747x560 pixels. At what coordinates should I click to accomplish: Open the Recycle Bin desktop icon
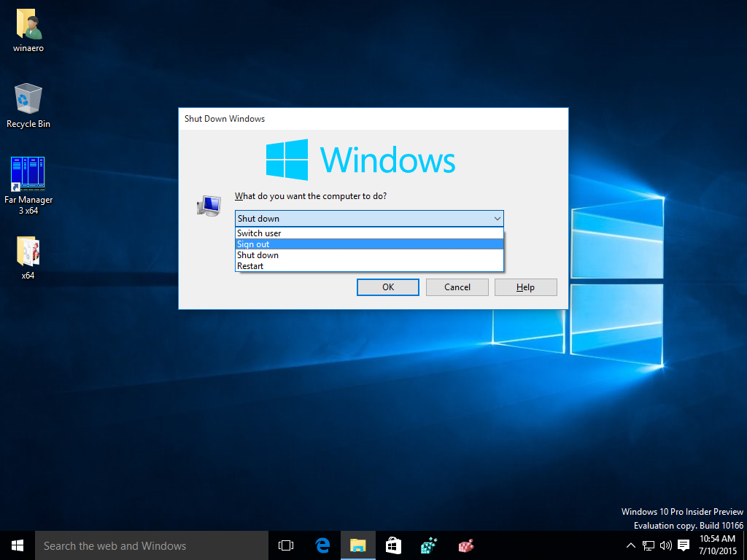point(28,98)
